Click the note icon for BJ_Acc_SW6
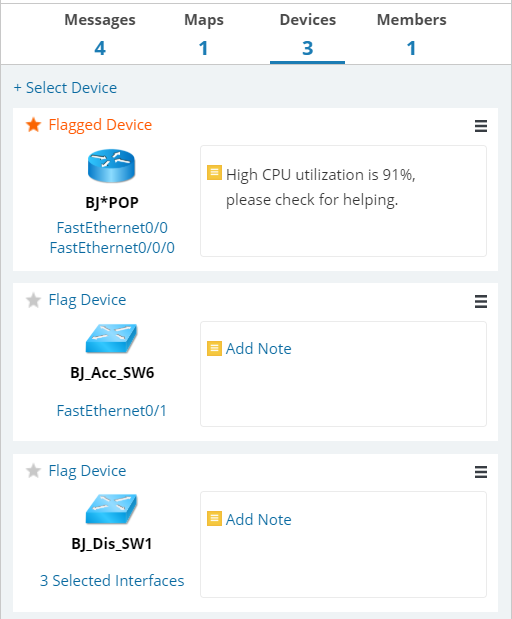This screenshot has height=619, width=512. point(214,348)
